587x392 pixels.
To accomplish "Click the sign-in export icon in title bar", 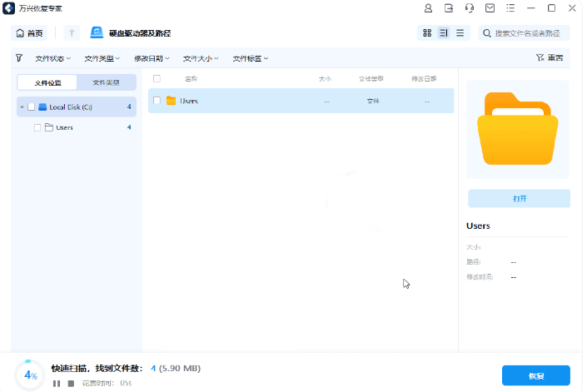I will click(449, 8).
